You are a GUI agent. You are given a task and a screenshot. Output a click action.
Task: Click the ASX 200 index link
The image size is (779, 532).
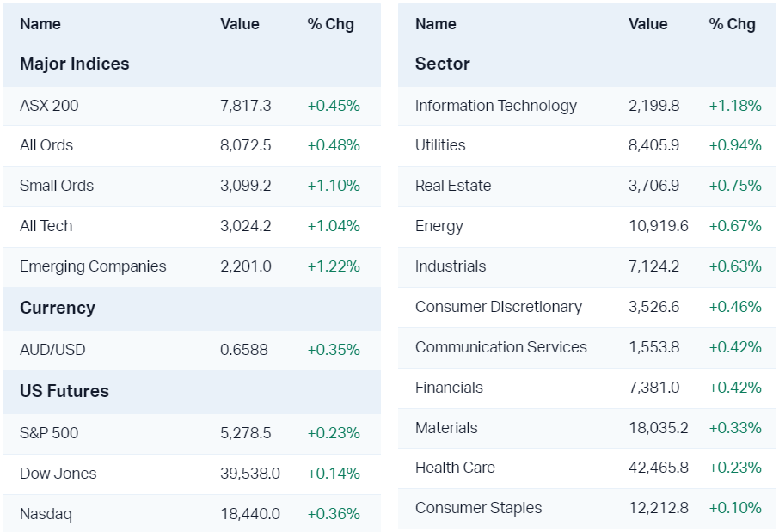click(49, 106)
